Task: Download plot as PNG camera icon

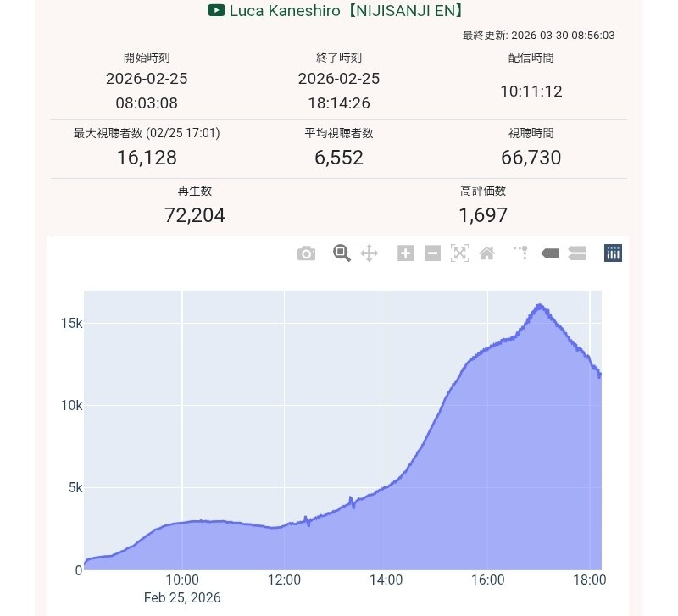Action: coord(306,253)
